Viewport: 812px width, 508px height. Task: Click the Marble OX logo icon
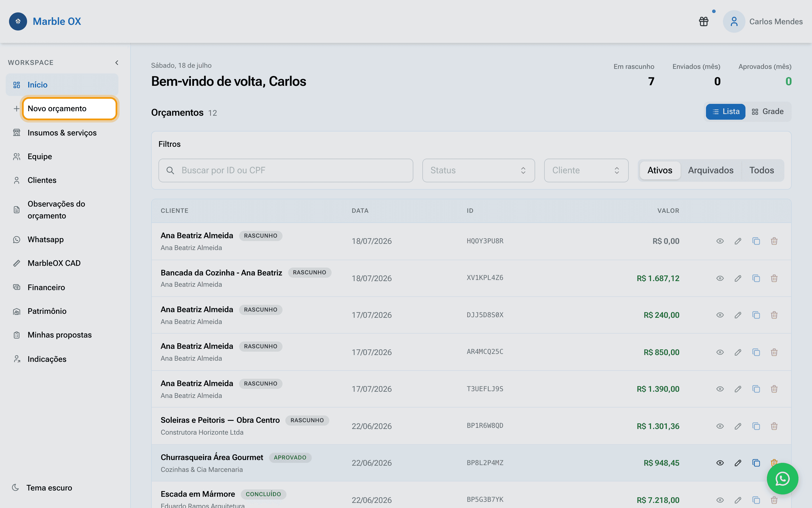point(18,21)
